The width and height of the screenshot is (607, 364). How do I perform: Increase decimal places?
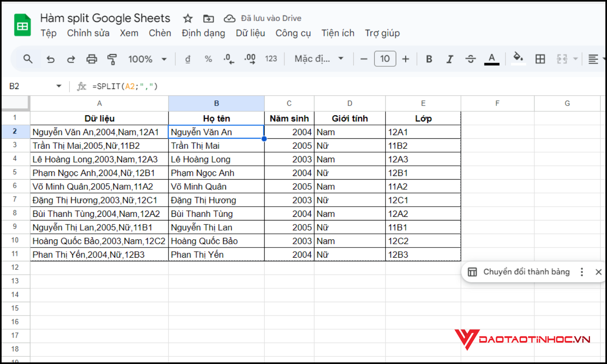250,59
